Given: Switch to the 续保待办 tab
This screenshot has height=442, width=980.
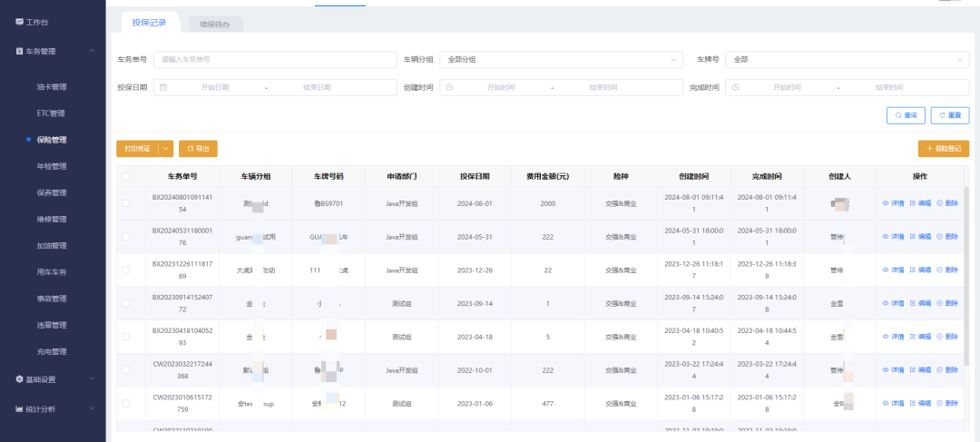Looking at the screenshot, I should click(214, 24).
